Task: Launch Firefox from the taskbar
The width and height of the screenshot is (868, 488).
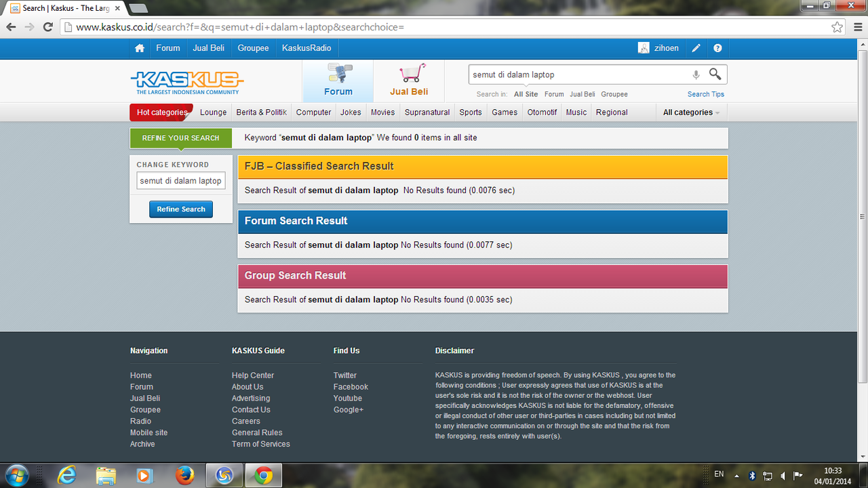Action: [x=184, y=476]
